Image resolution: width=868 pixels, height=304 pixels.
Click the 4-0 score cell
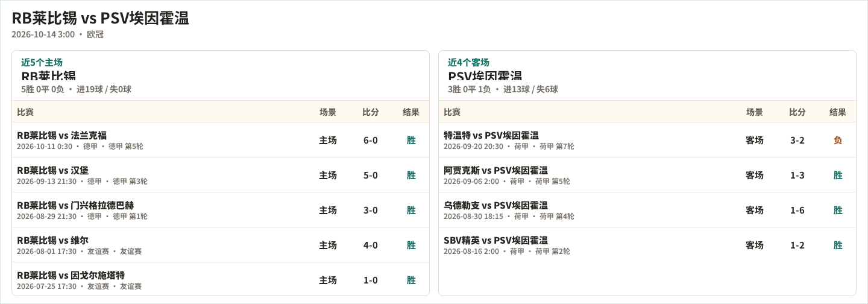coord(371,245)
